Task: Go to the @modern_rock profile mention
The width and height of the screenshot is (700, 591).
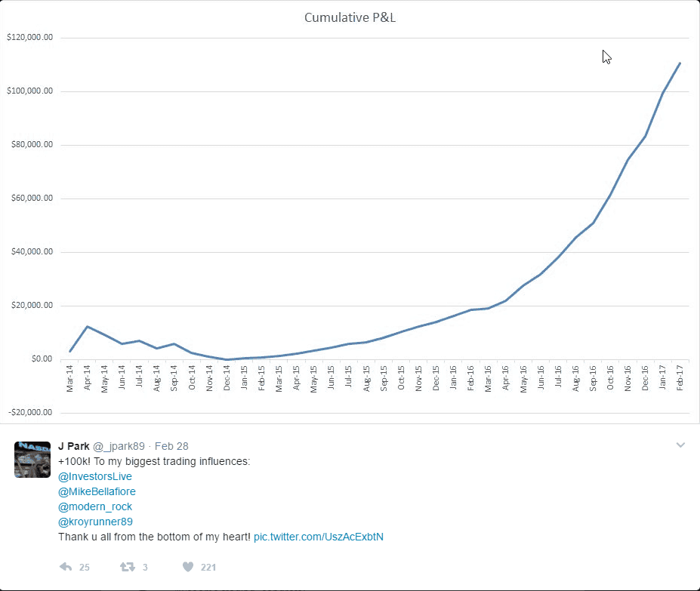Action: click(95, 506)
